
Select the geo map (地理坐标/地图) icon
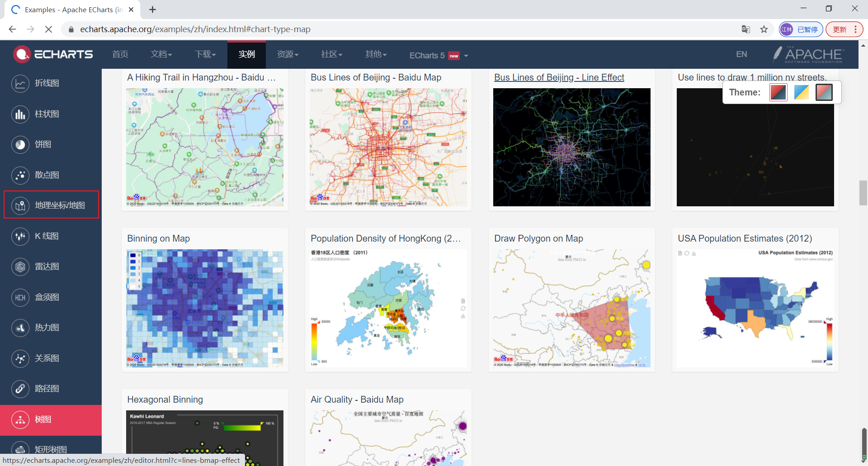pyautogui.click(x=20, y=205)
